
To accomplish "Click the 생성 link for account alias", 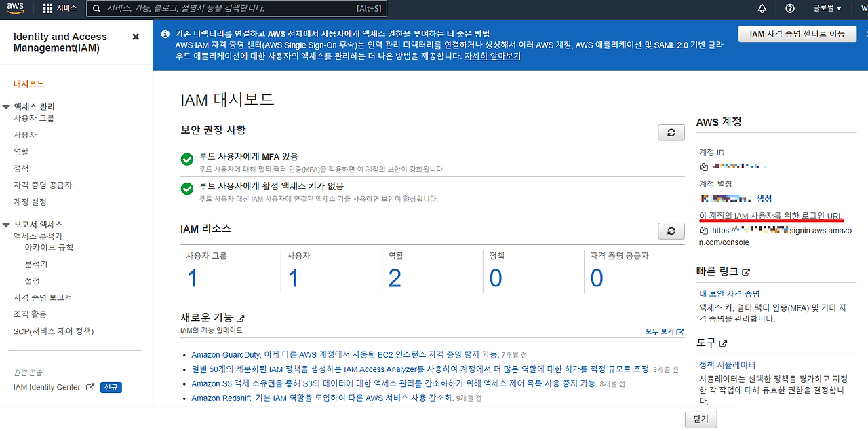I will [764, 198].
